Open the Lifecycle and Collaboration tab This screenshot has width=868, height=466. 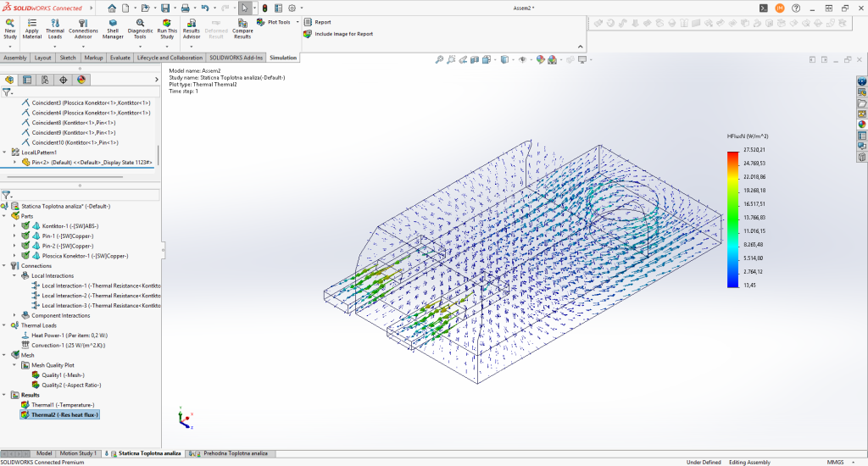[170, 58]
